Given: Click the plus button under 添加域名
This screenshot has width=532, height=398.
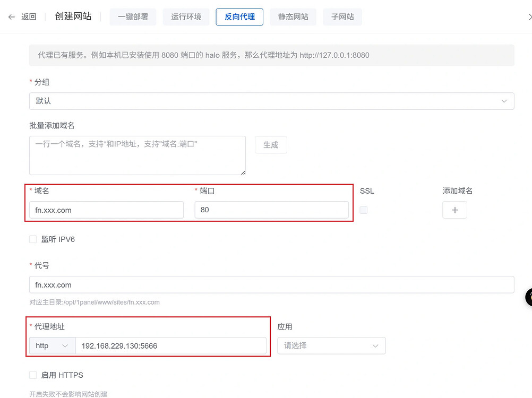Looking at the screenshot, I should (x=454, y=210).
